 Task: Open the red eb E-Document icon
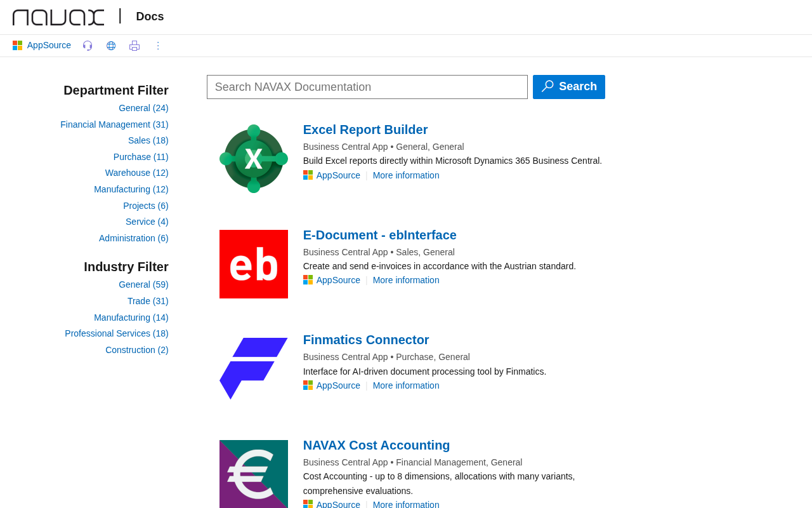point(254,264)
